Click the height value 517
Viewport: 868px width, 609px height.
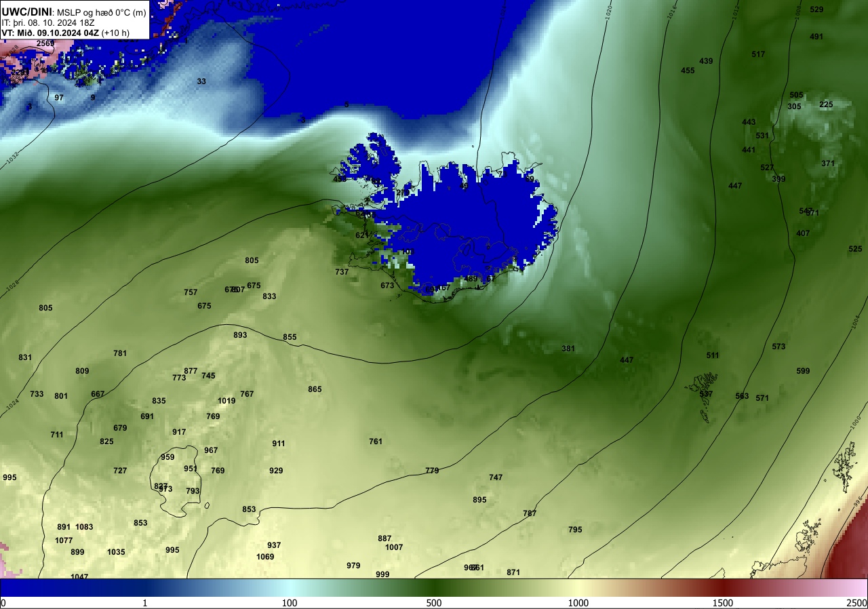759,54
